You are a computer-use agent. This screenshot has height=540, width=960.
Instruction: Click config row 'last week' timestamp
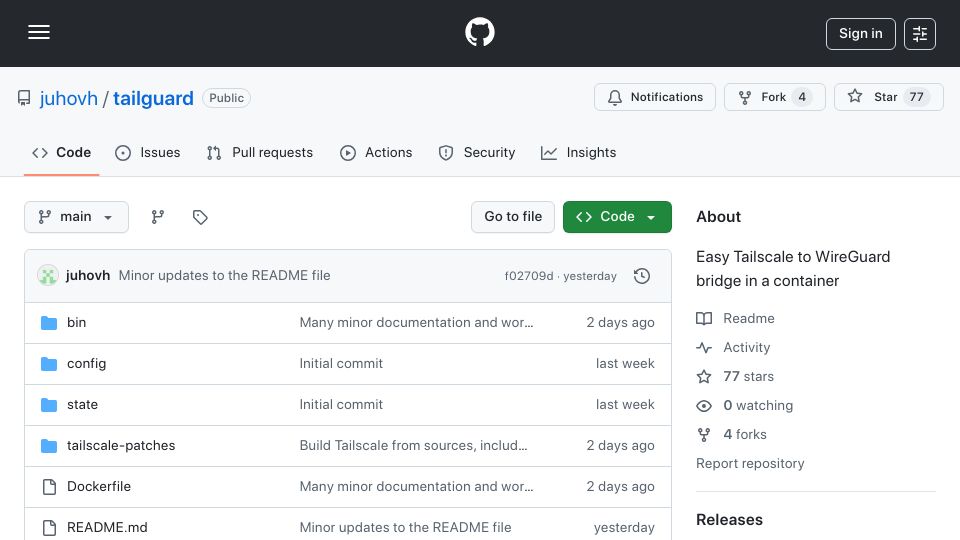(625, 364)
